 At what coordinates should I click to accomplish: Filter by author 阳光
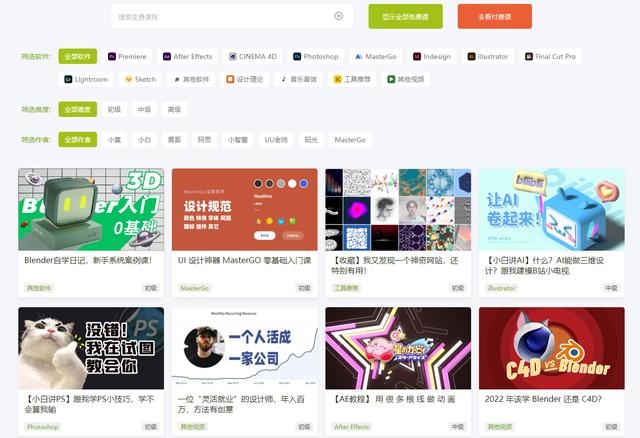point(311,140)
